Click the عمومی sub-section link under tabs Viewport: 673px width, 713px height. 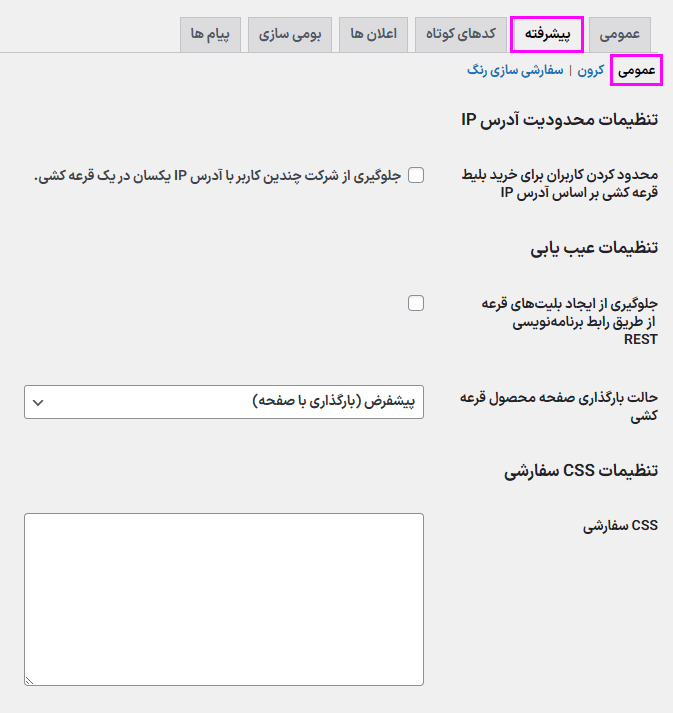tap(637, 71)
